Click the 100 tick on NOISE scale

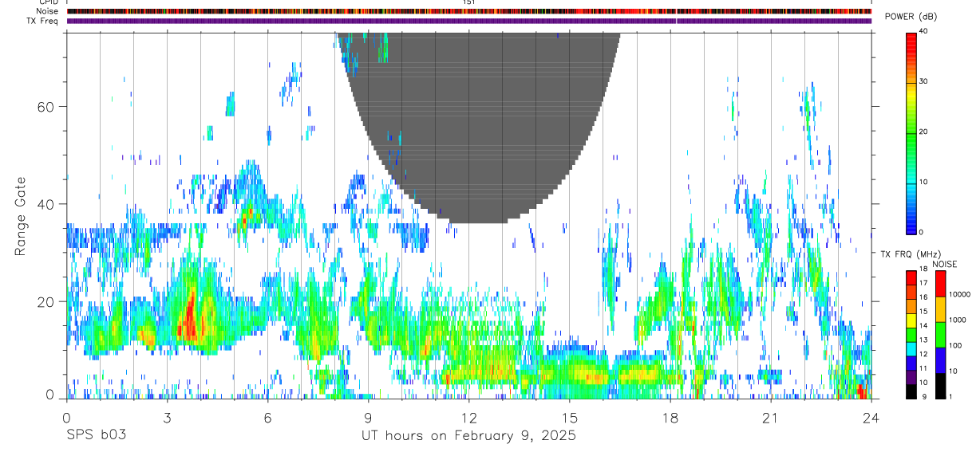coord(955,345)
